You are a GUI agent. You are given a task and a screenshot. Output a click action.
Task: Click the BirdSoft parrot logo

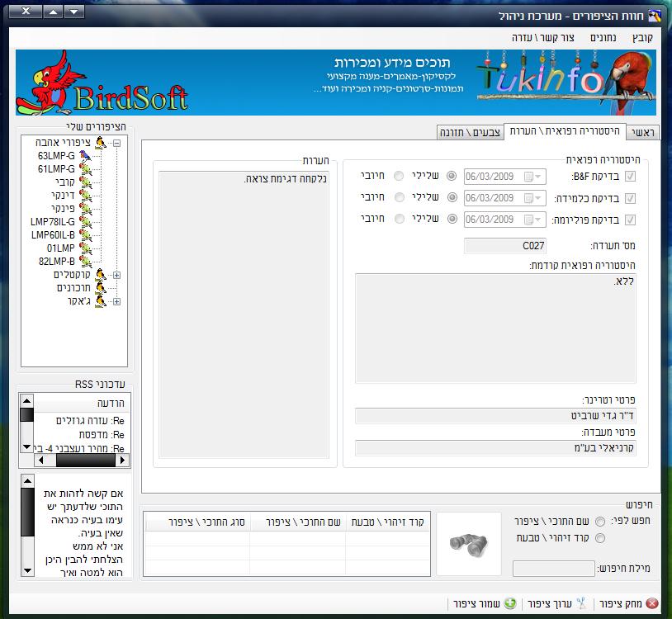102,82
